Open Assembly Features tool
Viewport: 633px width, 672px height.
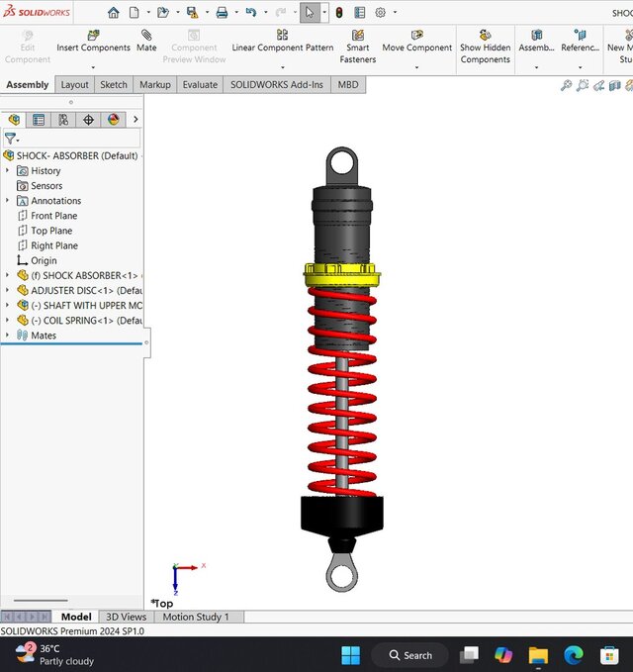tap(537, 42)
